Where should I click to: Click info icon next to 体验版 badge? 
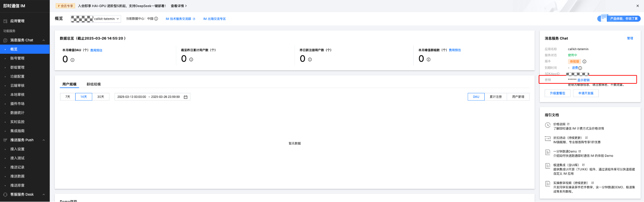(584, 62)
